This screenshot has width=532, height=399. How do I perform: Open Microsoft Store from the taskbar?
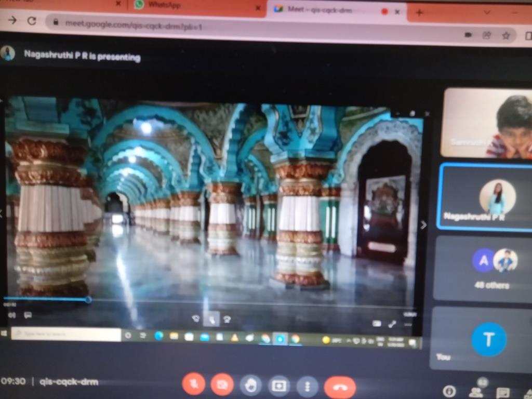point(189,337)
